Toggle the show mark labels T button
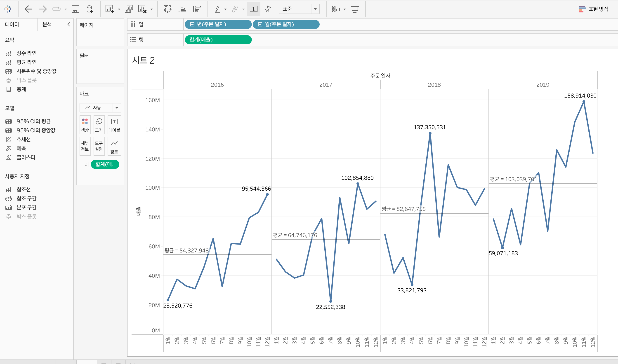 click(x=253, y=9)
